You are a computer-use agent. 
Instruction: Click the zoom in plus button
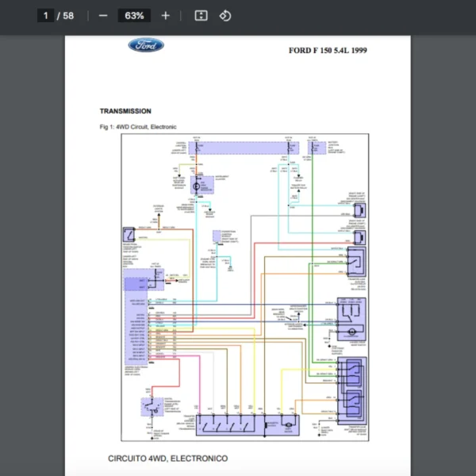coord(165,16)
